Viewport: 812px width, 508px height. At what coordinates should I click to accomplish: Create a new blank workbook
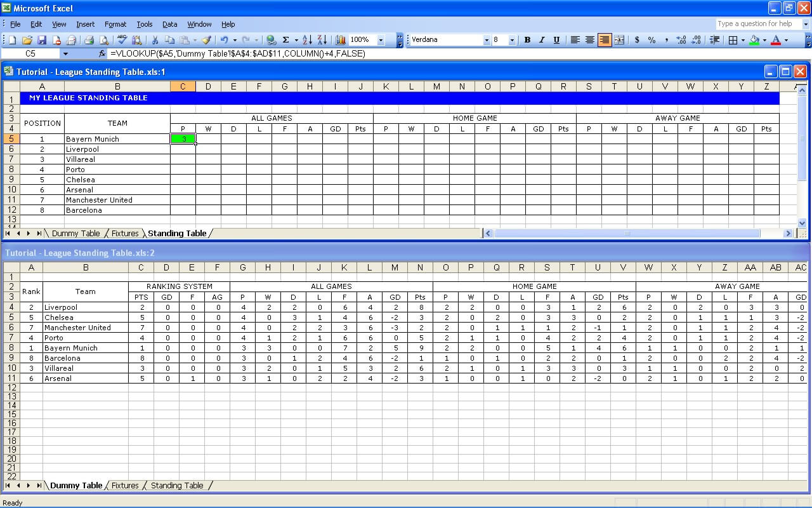click(12, 40)
